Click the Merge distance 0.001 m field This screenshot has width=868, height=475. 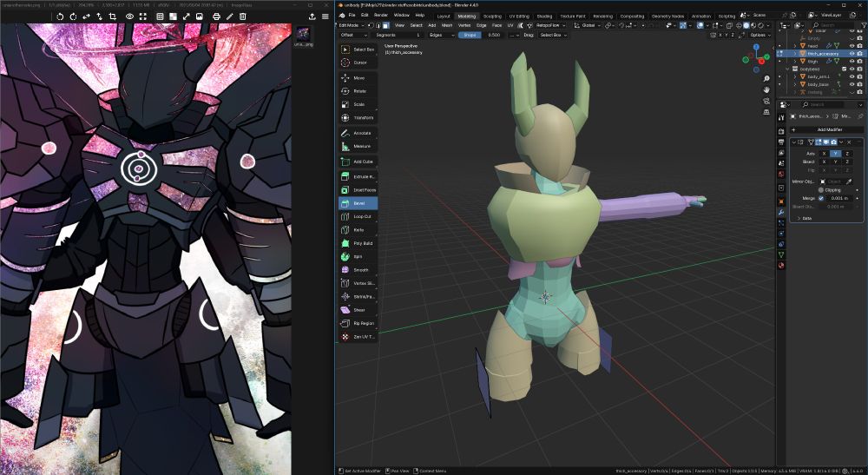pyautogui.click(x=840, y=198)
